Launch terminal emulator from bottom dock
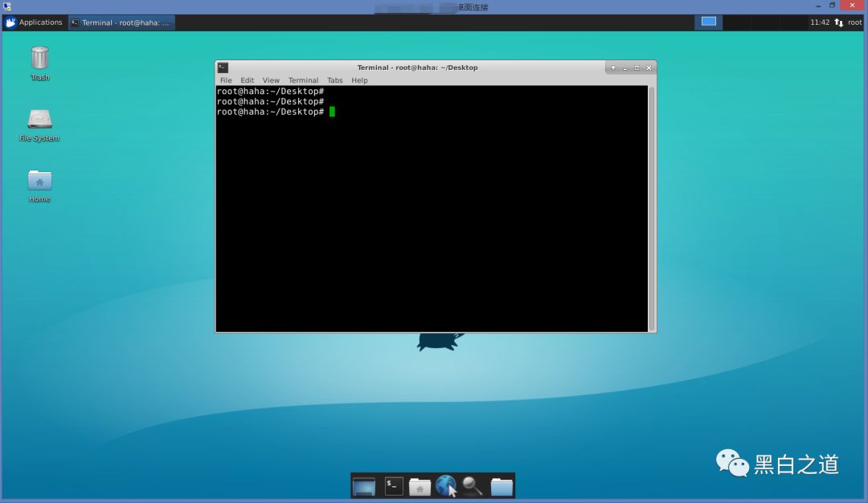868x503 pixels. 393,485
